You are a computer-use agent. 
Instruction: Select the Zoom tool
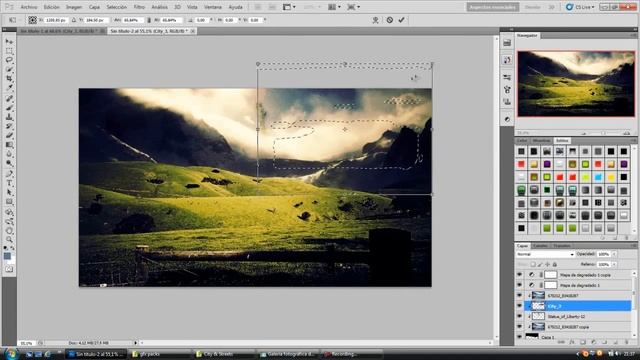coord(9,240)
